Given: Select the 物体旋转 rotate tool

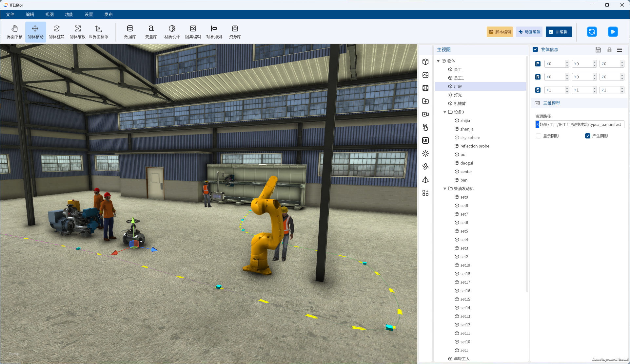Looking at the screenshot, I should pyautogui.click(x=56, y=32).
